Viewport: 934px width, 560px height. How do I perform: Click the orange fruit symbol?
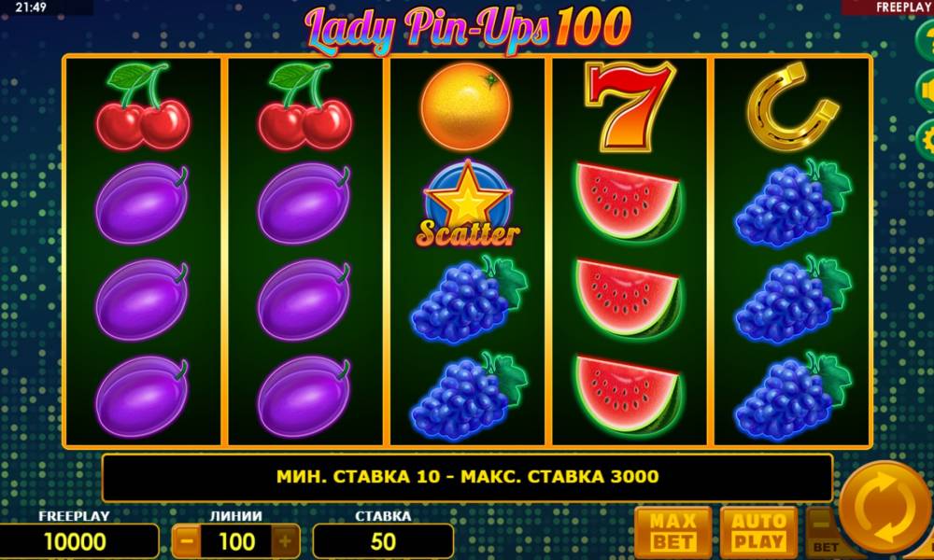[x=466, y=106]
